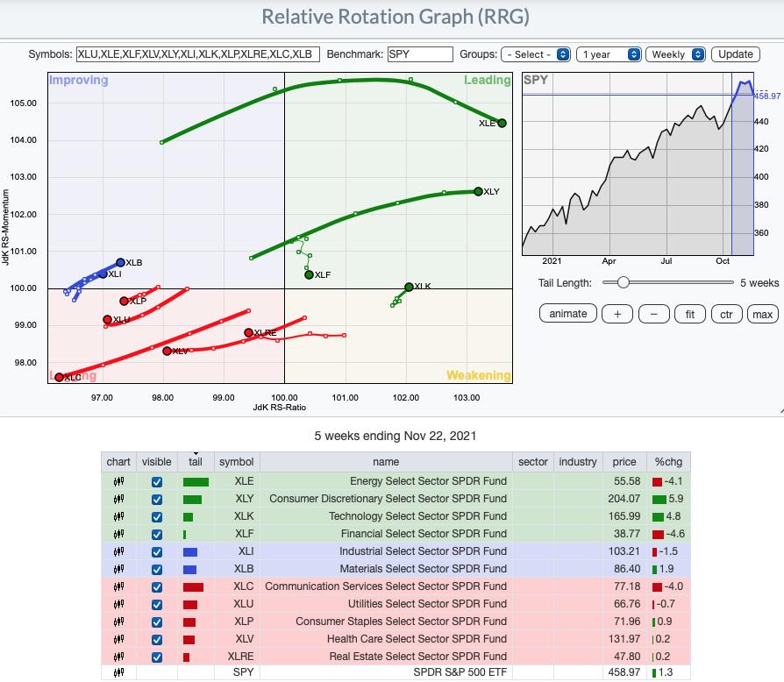
Task: Uncheck visibility for XLV
Action: pos(156,640)
